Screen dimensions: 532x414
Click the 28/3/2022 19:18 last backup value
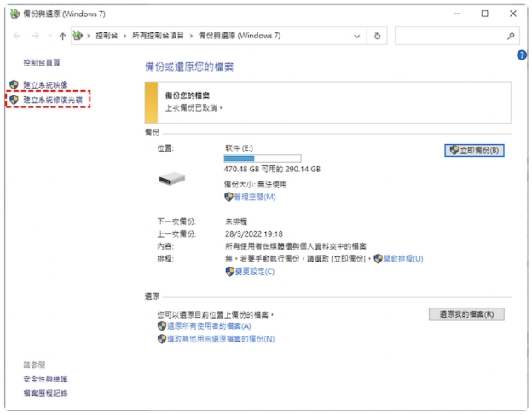[x=254, y=234]
